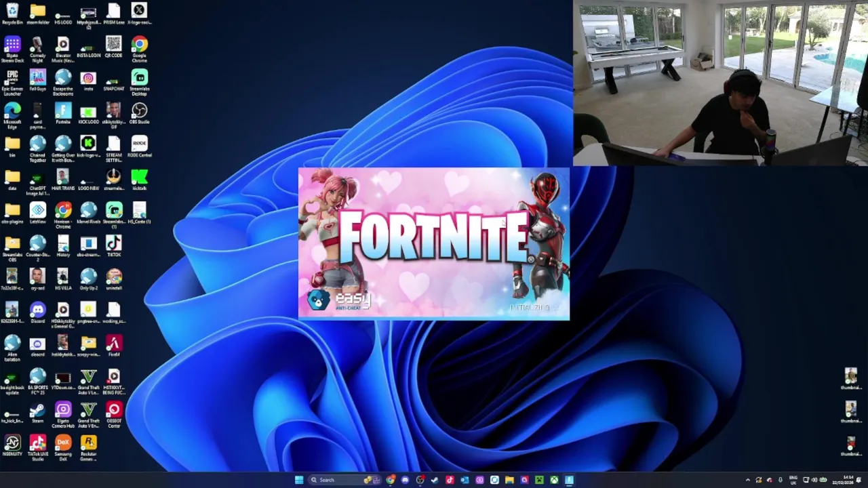Select the INSTA LOGIN file
Screen dimensions: 868x488
(x=88, y=49)
